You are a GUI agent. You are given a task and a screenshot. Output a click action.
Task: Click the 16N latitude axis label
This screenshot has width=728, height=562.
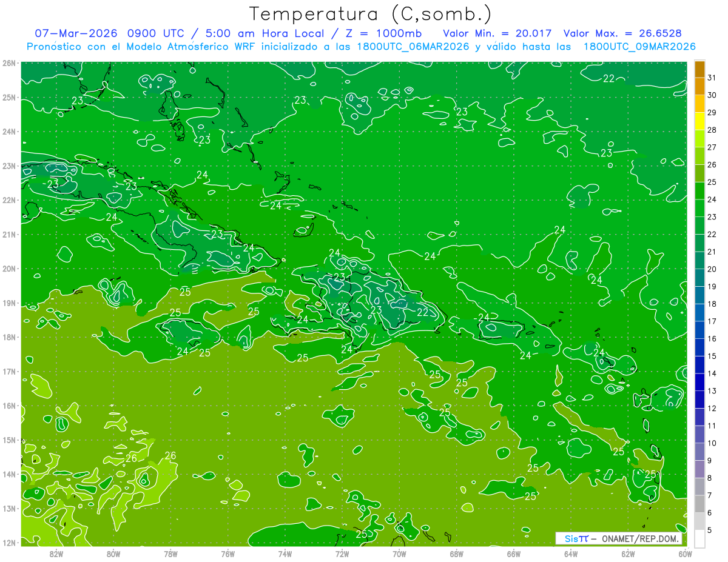click(x=8, y=406)
